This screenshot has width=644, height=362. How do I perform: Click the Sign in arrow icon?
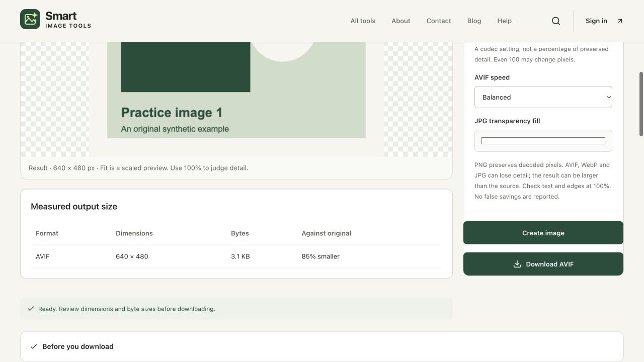point(620,21)
